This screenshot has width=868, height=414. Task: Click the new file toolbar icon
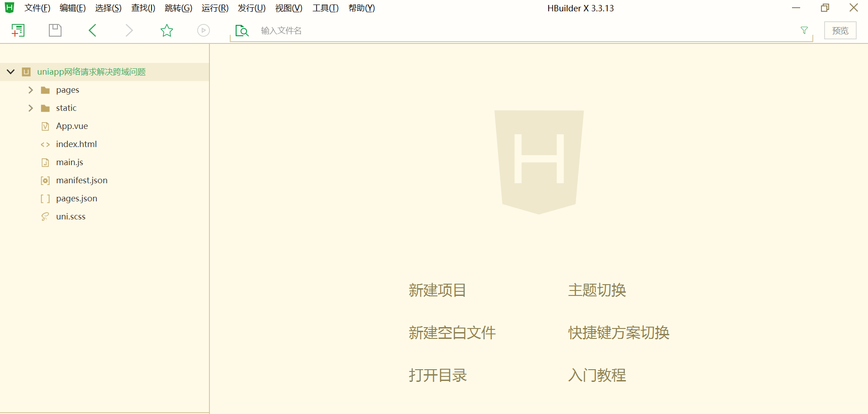(18, 30)
